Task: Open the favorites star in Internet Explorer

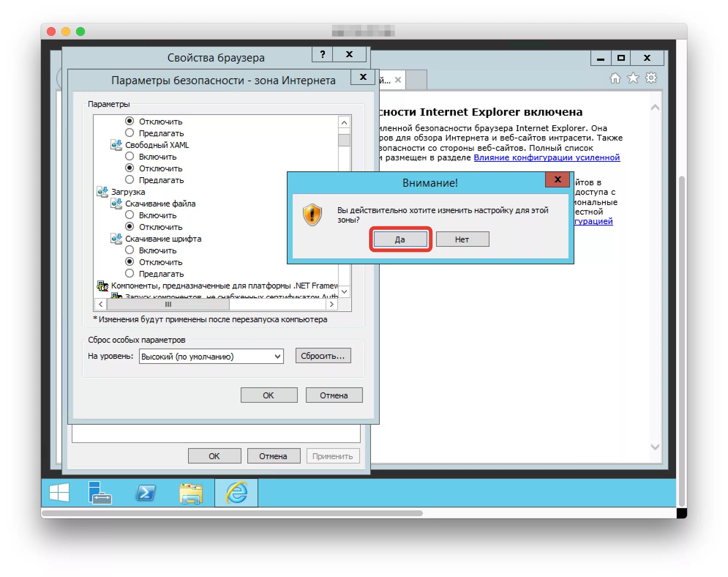Action: 633,78
